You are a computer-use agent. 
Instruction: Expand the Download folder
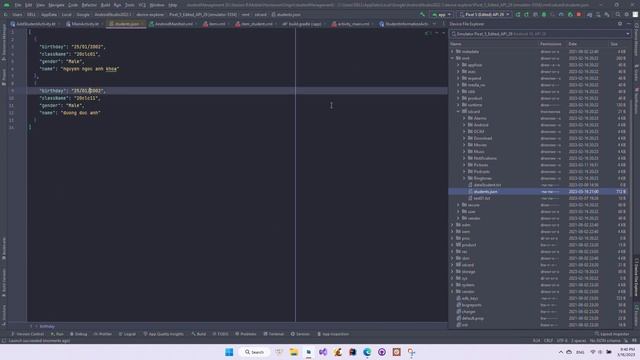(464, 138)
